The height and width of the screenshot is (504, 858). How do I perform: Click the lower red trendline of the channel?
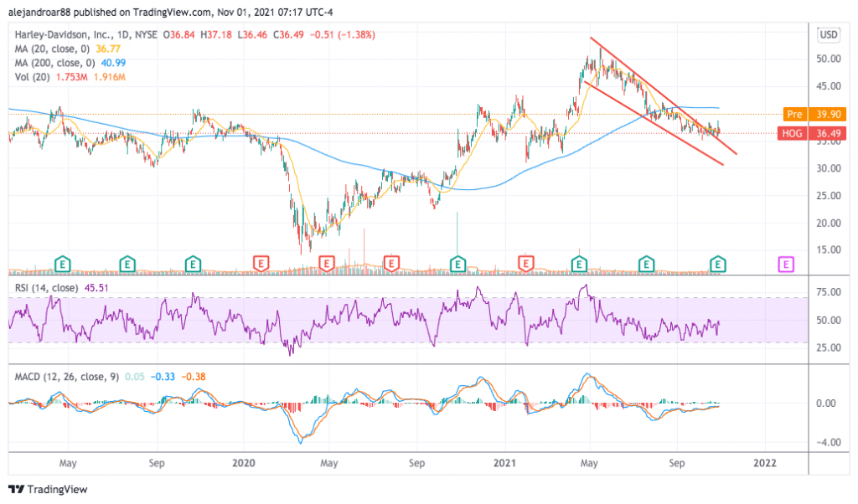654,124
